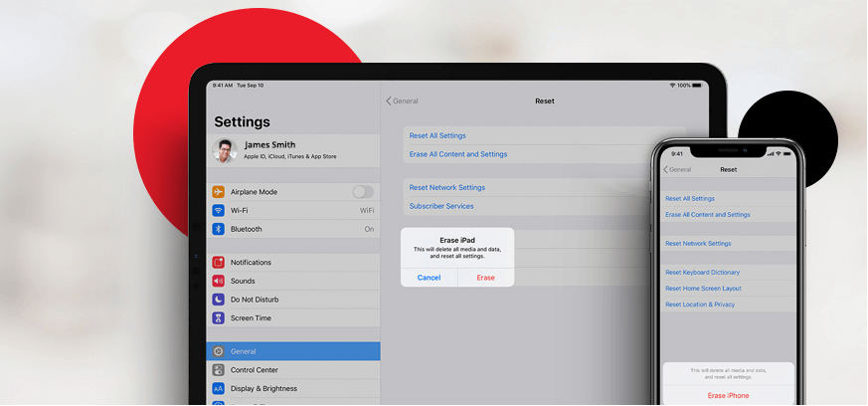Open Do Not Disturb settings row

pos(293,300)
